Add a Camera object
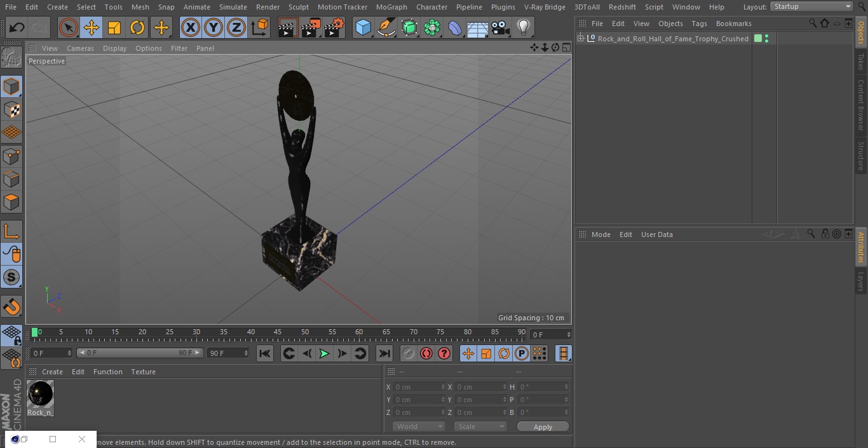 pyautogui.click(x=501, y=27)
